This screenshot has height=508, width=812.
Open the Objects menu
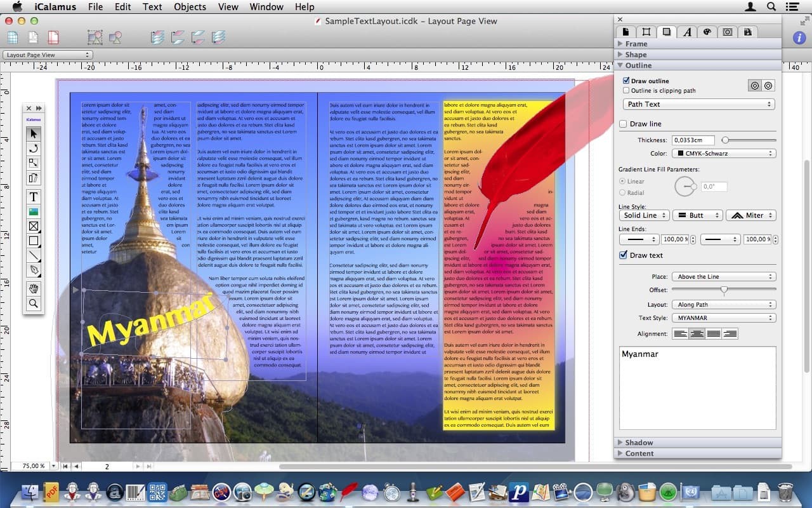[190, 6]
